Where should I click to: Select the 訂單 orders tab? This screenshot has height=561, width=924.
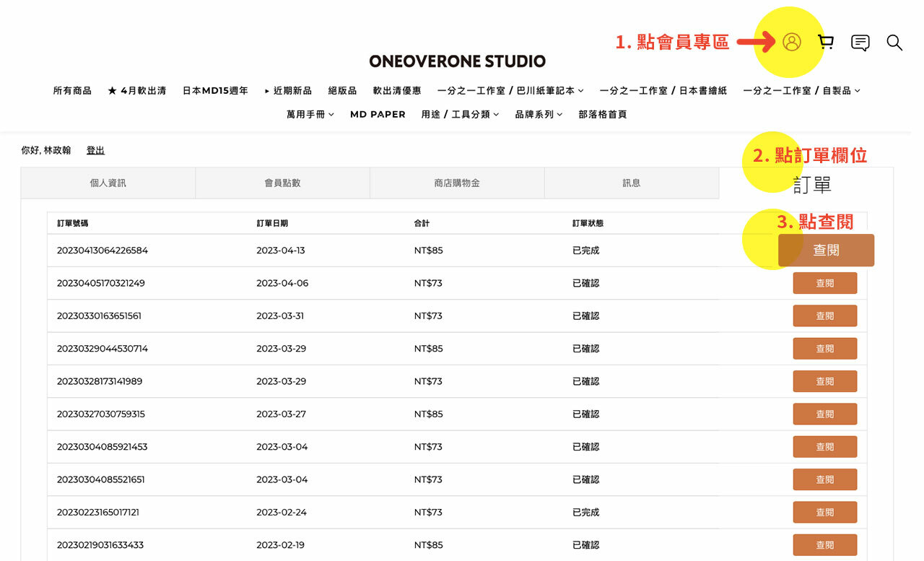pyautogui.click(x=812, y=186)
